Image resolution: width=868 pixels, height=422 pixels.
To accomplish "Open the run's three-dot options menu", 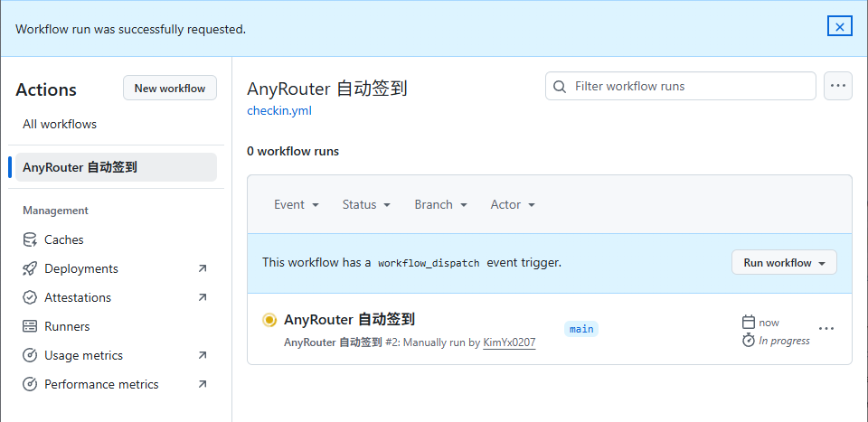I will pos(826,329).
